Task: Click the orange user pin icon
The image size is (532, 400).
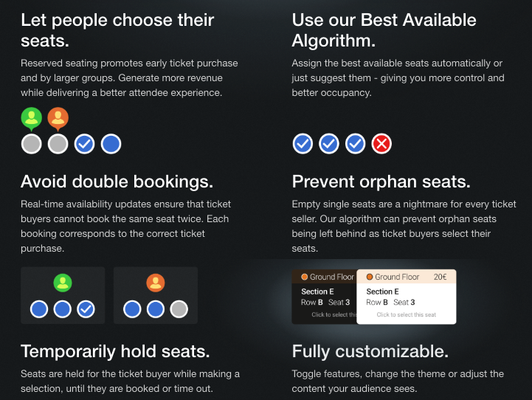Action: (58, 118)
